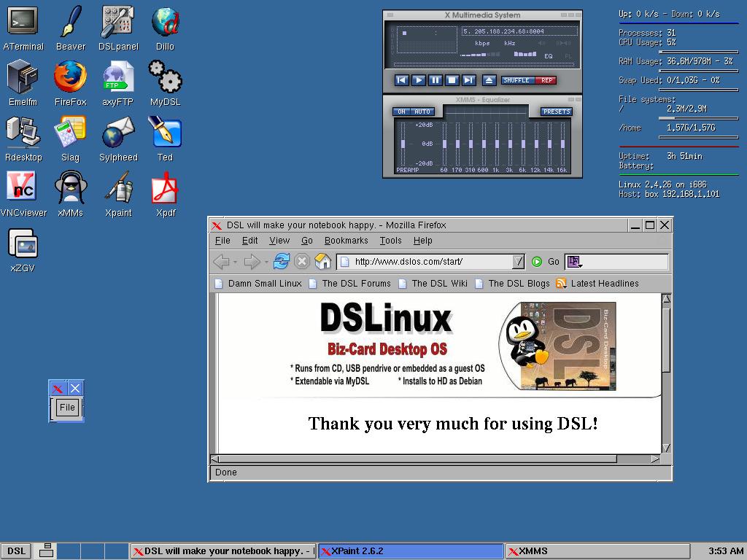Image resolution: width=747 pixels, height=560 pixels.
Task: Click the PRESETS button in the equalizer
Action: (x=555, y=111)
